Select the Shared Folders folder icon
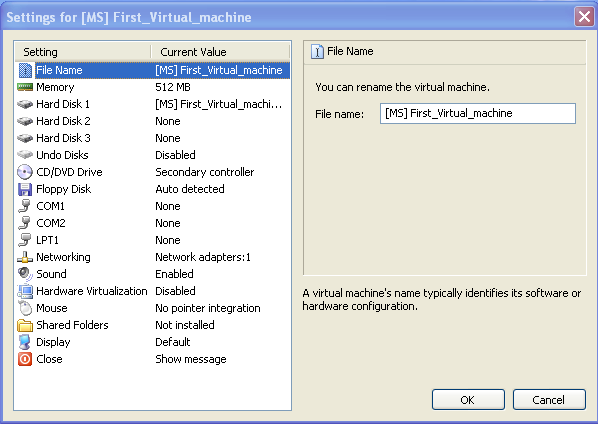Image resolution: width=598 pixels, height=424 pixels. click(x=25, y=325)
